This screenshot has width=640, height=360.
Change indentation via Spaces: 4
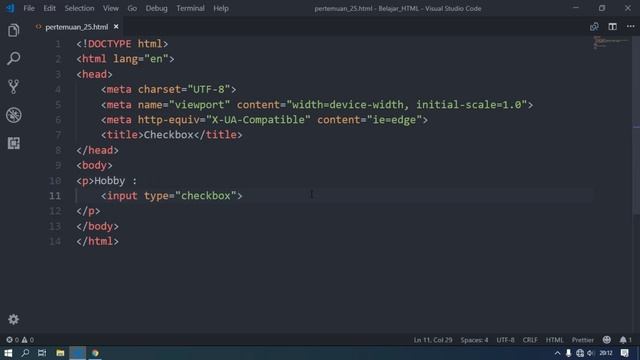pos(474,340)
